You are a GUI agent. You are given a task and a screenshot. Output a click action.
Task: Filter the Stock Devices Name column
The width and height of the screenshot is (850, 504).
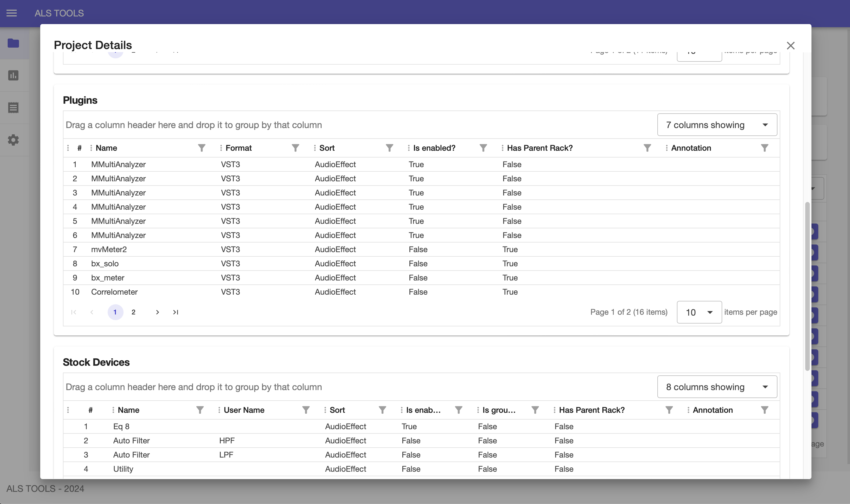pyautogui.click(x=200, y=410)
